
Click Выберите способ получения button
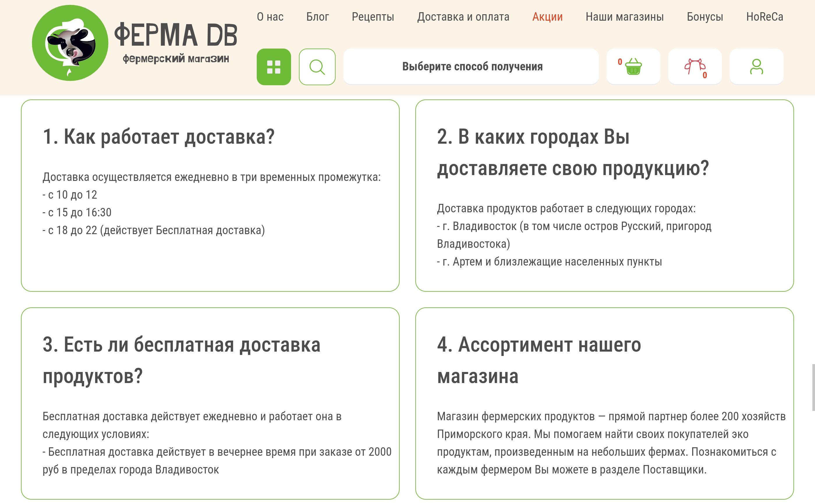[x=471, y=66]
